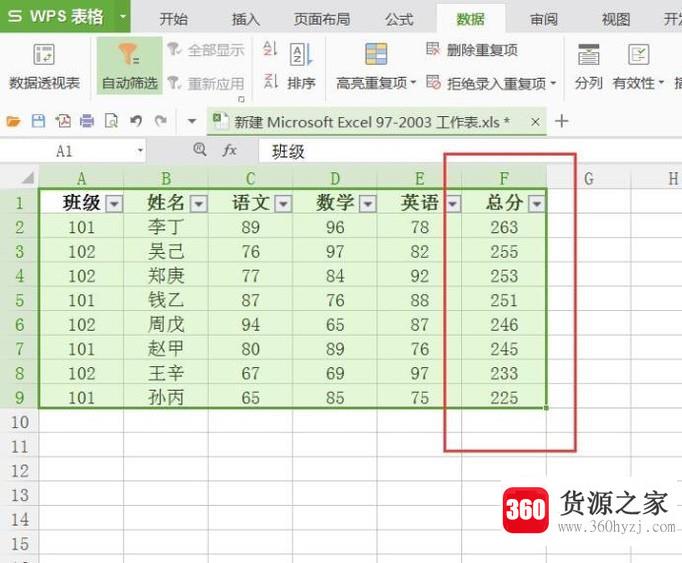Open the 数学 filter dropdown

(368, 203)
